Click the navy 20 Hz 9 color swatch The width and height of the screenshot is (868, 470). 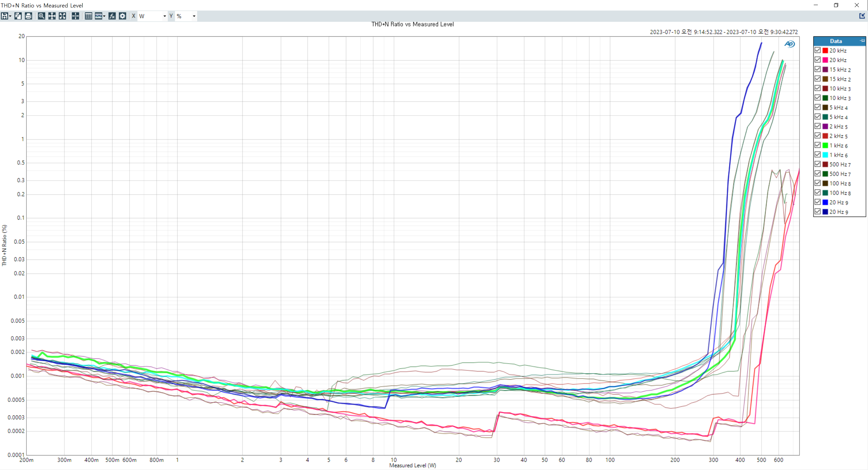pyautogui.click(x=825, y=212)
